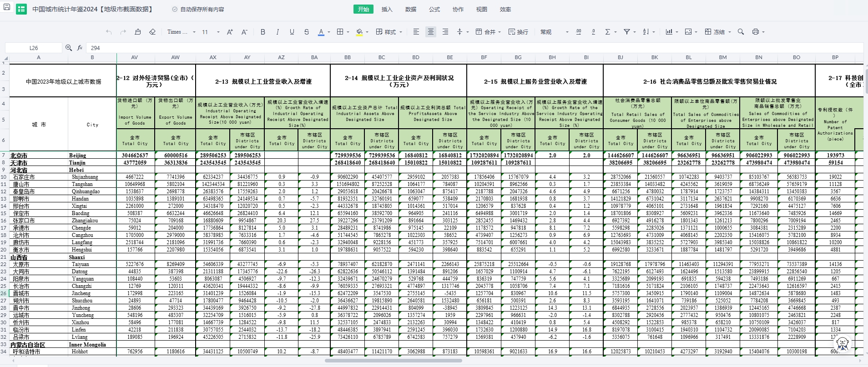
Task: Click the 冻结 freeze panes button
Action: point(715,32)
